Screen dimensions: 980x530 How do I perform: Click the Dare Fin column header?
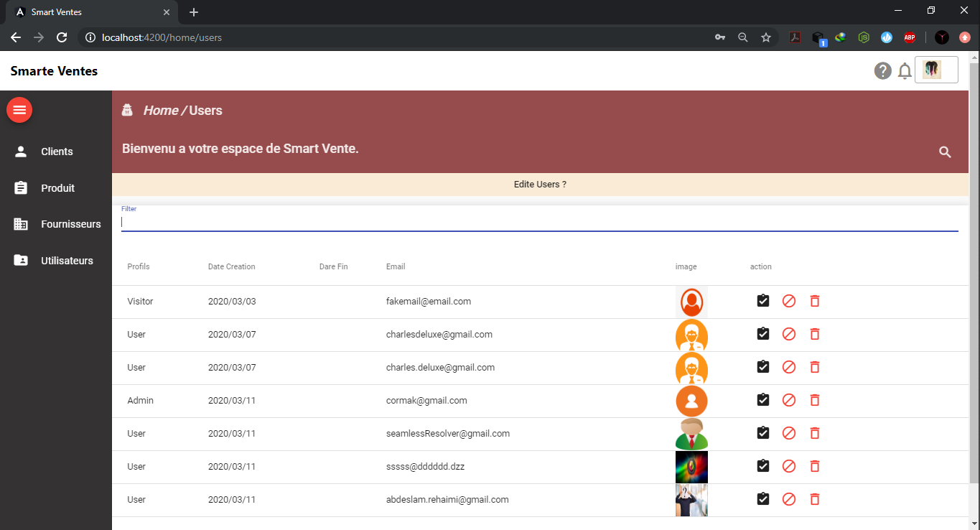[333, 266]
